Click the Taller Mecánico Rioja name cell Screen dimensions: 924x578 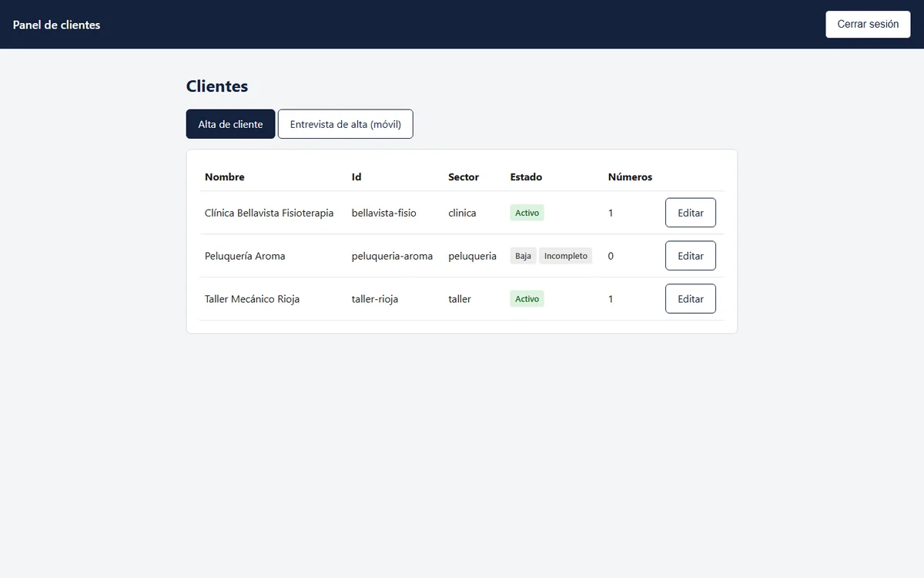click(252, 299)
